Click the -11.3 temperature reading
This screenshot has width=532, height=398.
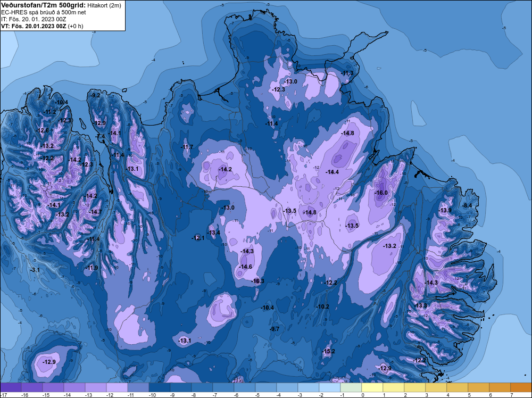(347, 73)
